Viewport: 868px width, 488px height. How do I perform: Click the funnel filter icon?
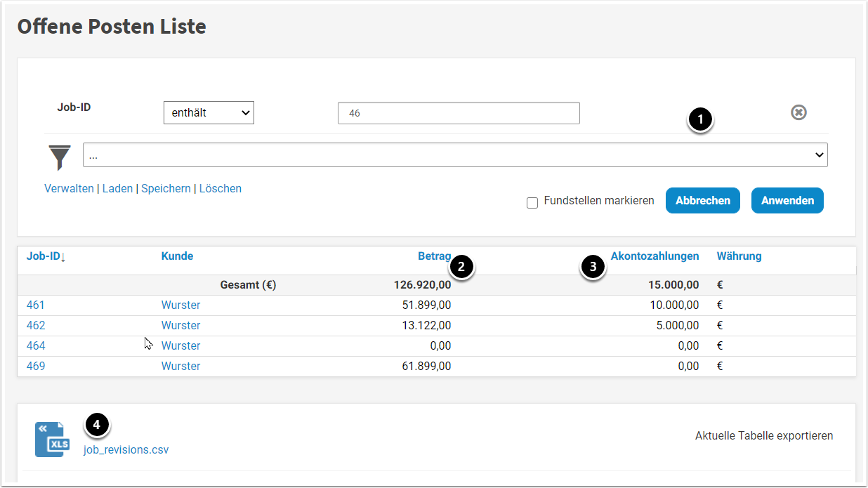point(60,155)
